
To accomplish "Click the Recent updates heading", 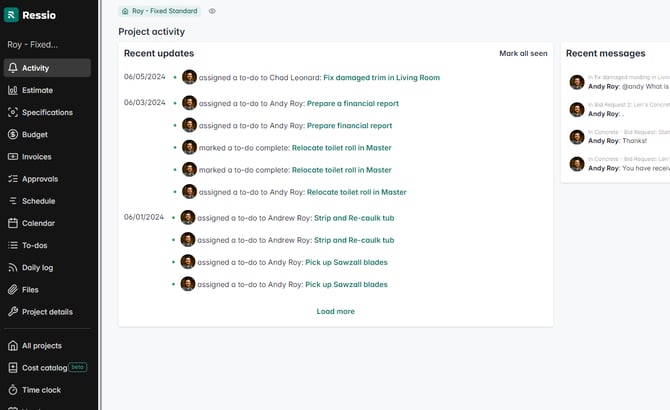I will click(159, 53).
